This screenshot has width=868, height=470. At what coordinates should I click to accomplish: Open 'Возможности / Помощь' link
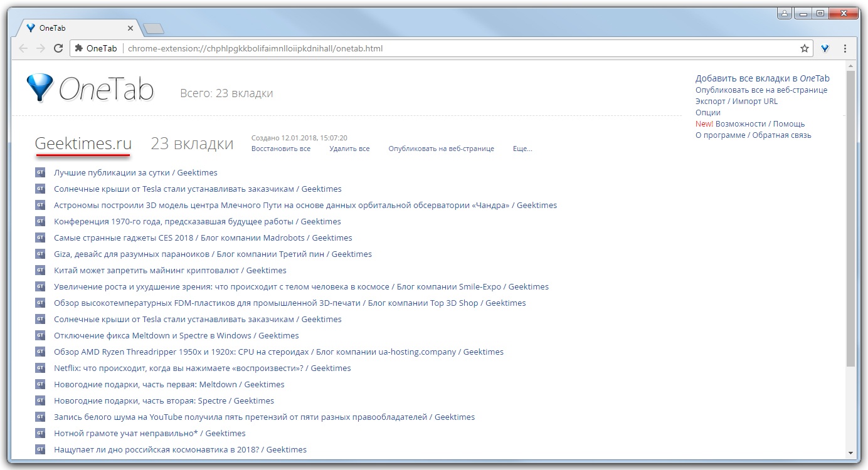point(760,123)
